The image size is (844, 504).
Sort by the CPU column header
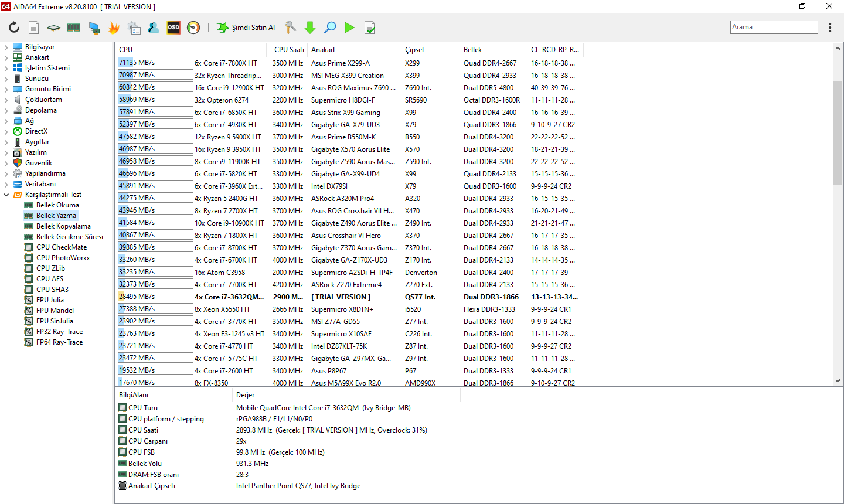(x=191, y=50)
